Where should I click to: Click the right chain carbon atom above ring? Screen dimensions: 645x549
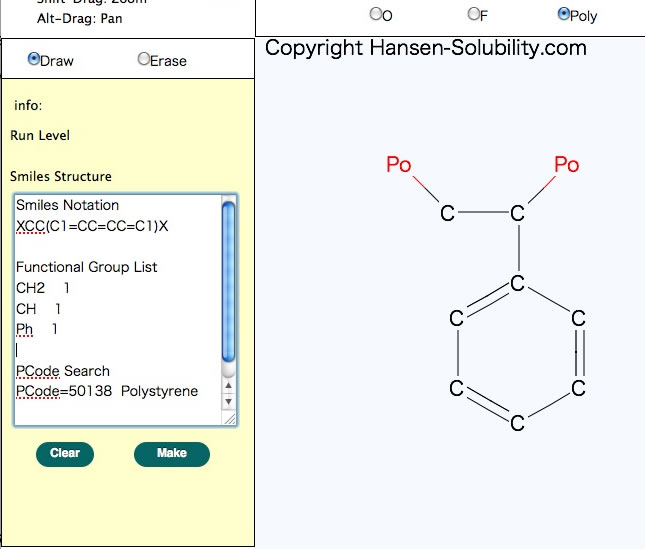[x=517, y=214]
